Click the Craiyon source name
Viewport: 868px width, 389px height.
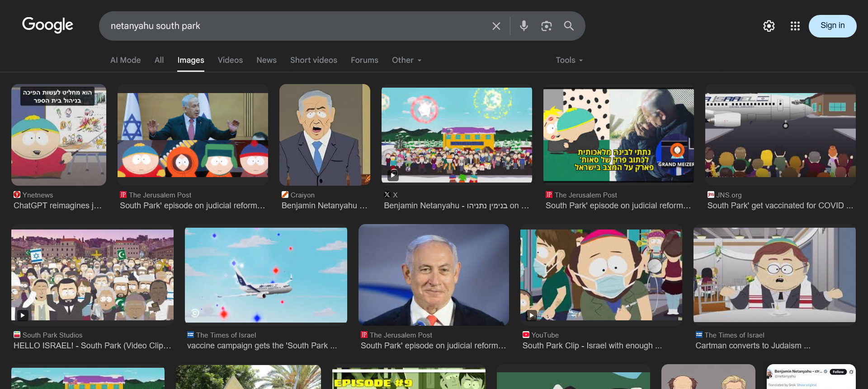point(302,195)
